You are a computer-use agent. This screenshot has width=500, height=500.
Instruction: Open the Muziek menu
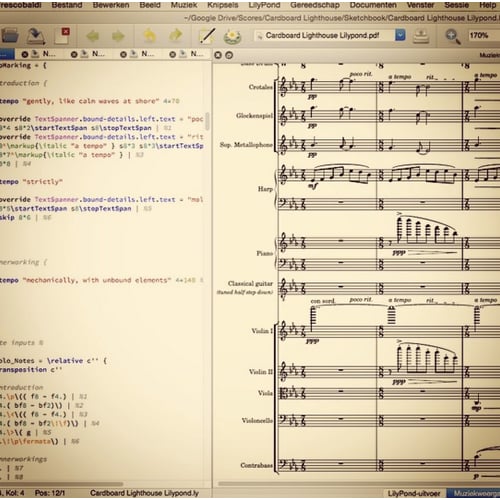tap(184, 5)
